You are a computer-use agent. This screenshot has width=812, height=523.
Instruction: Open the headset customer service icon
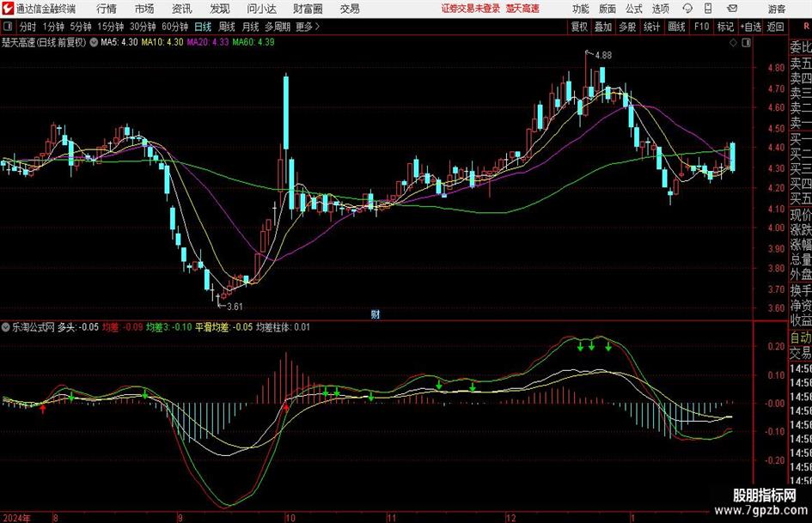tap(687, 9)
